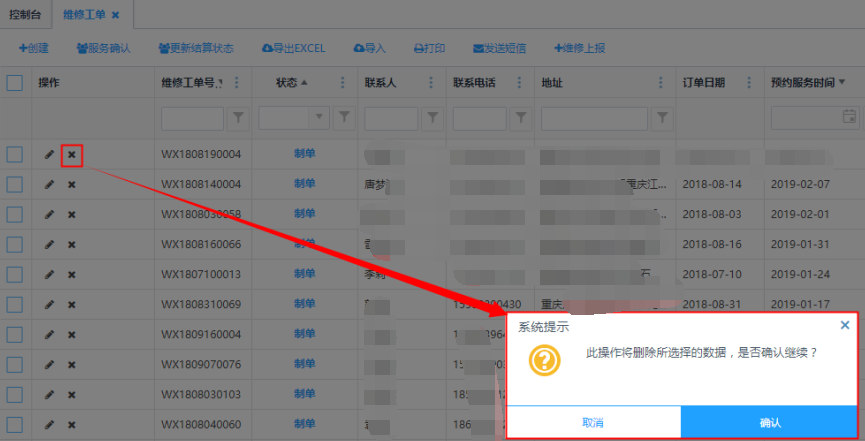Click the filter icon under 维修工单号 column
This screenshot has height=441, width=865.
click(x=238, y=118)
